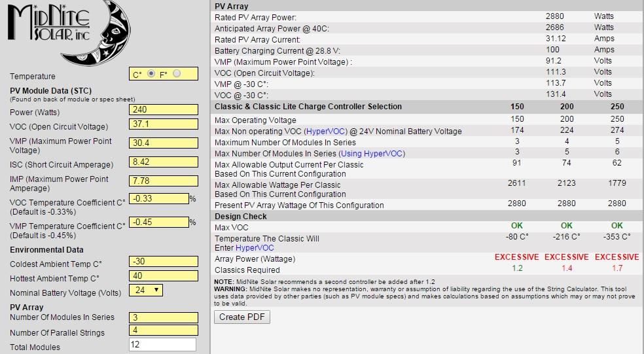Click the Environmental Data heading
This screenshot has width=644, height=354.
46,250
